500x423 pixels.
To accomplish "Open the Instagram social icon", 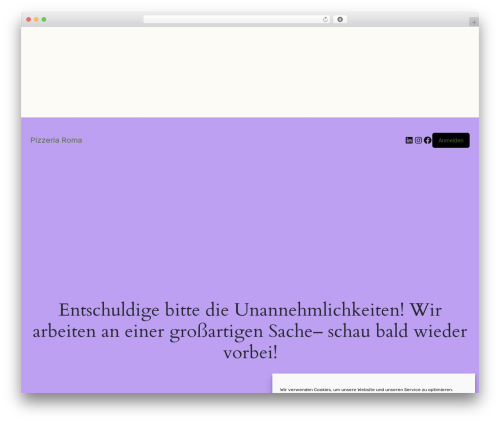I will (x=418, y=140).
